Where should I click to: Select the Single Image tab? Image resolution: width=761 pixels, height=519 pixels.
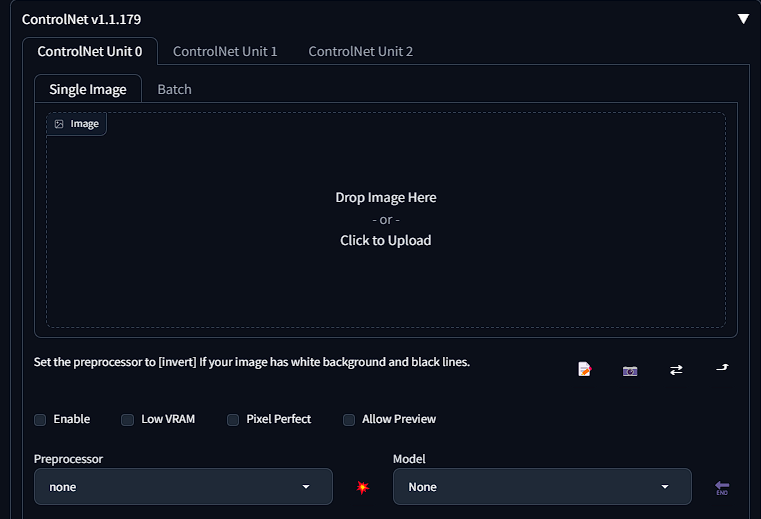click(x=88, y=89)
